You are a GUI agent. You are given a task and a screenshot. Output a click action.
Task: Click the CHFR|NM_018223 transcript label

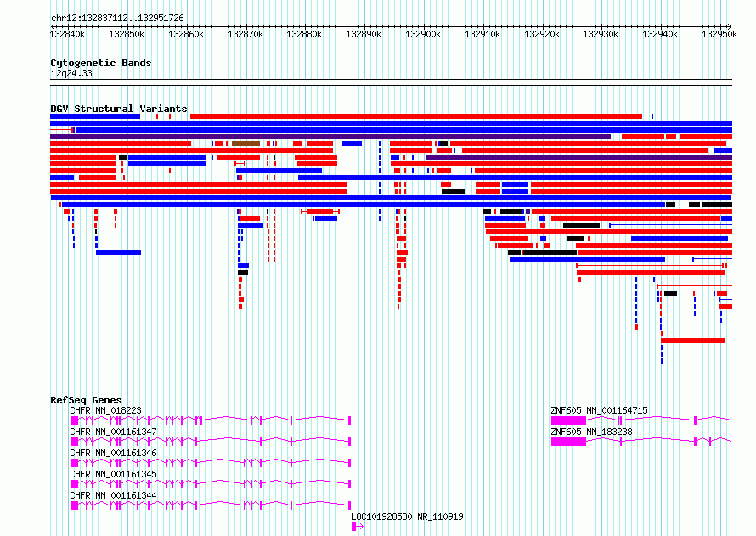coord(105,410)
